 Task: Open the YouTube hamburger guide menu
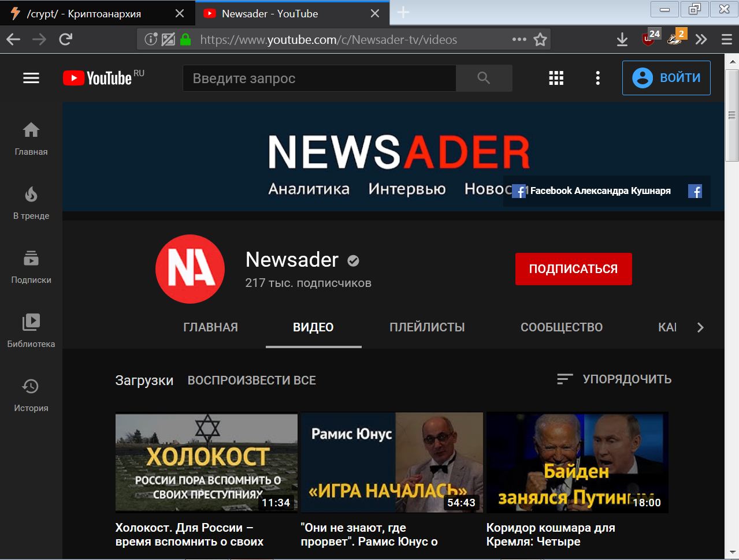pyautogui.click(x=31, y=78)
